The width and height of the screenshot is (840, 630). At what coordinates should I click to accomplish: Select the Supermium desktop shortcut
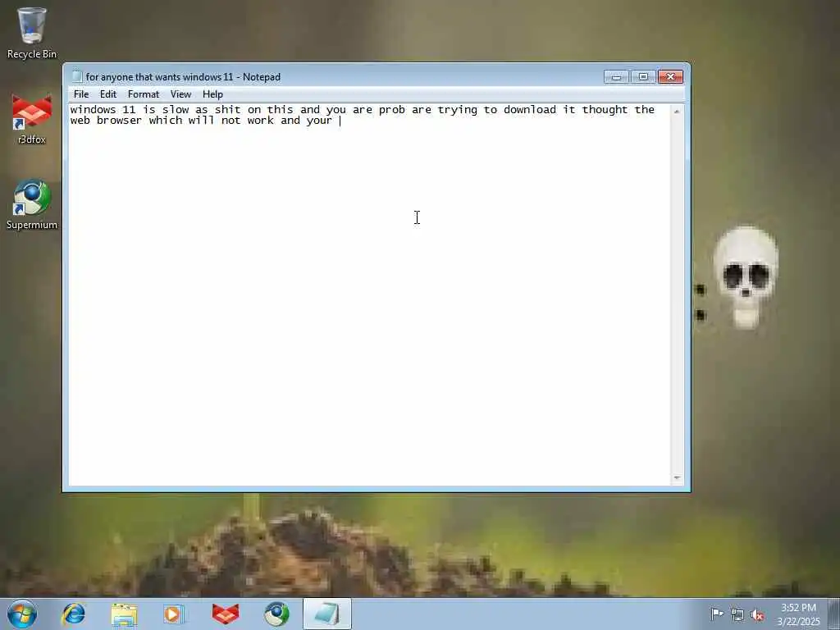[x=32, y=204]
